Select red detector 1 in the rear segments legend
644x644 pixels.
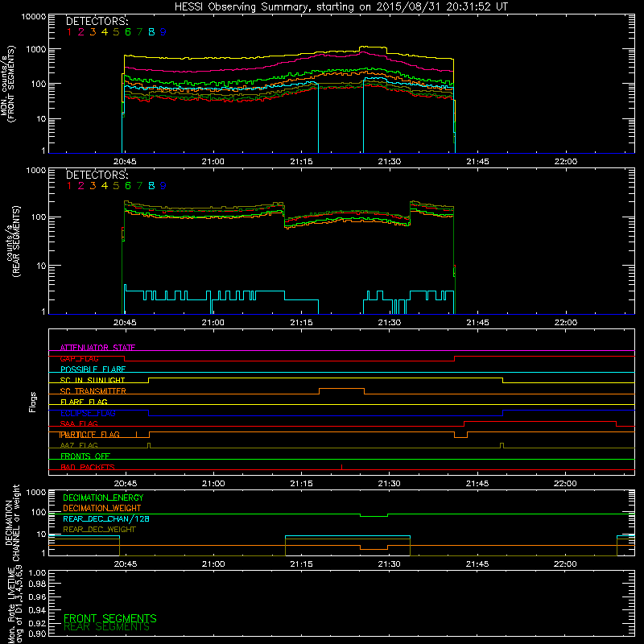click(69, 186)
